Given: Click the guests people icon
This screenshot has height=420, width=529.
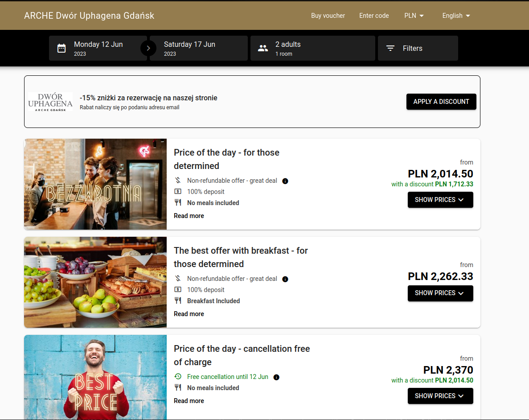Looking at the screenshot, I should 263,48.
